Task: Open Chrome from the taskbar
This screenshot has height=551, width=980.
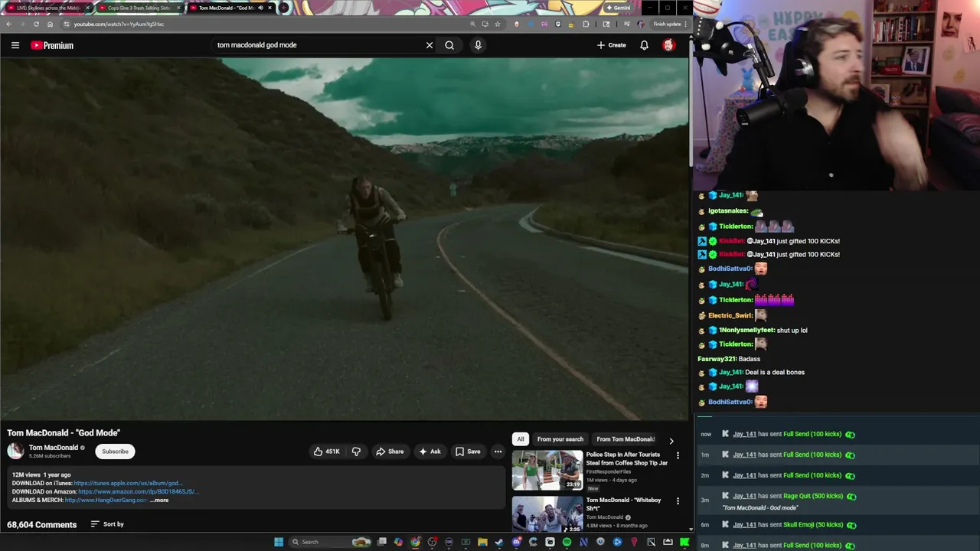Action: (x=415, y=542)
